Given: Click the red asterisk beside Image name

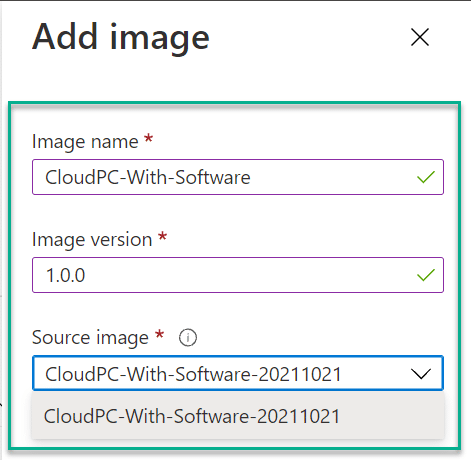Looking at the screenshot, I should 148,138.
